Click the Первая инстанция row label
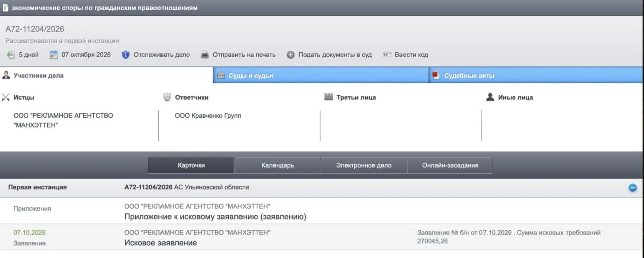Viewport: 644px width, 258px height. coord(37,187)
